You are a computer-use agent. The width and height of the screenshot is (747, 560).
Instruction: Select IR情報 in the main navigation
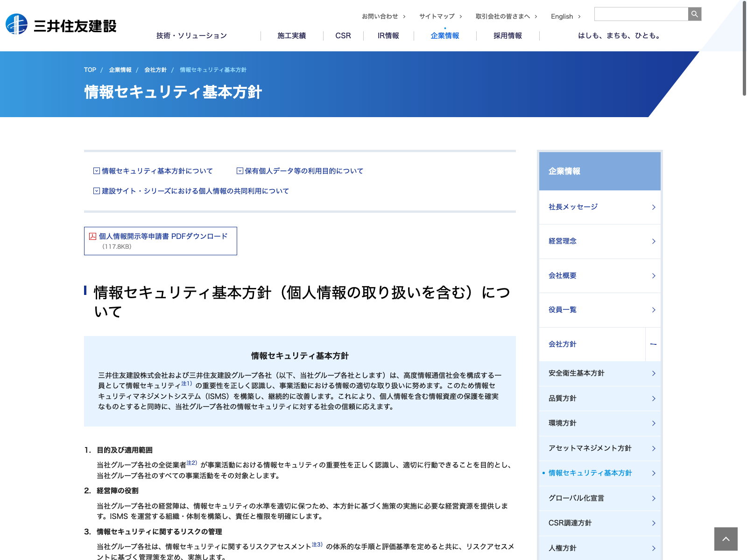pos(388,36)
